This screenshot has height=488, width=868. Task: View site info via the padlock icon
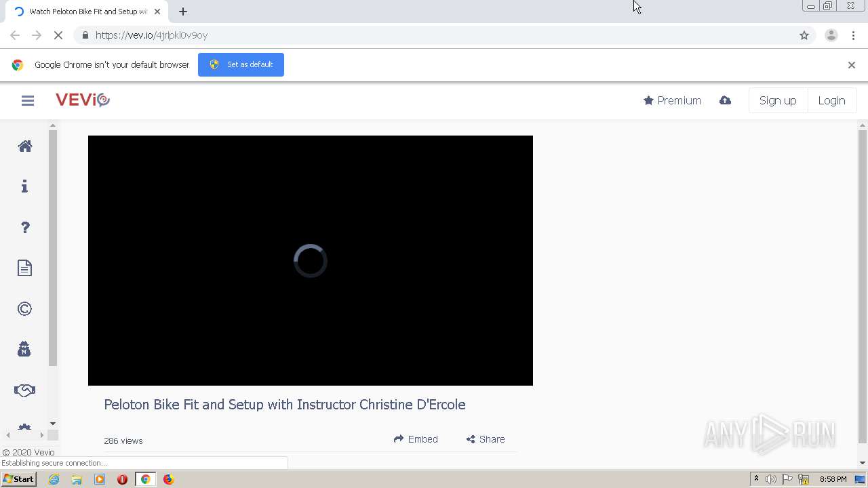(x=85, y=35)
